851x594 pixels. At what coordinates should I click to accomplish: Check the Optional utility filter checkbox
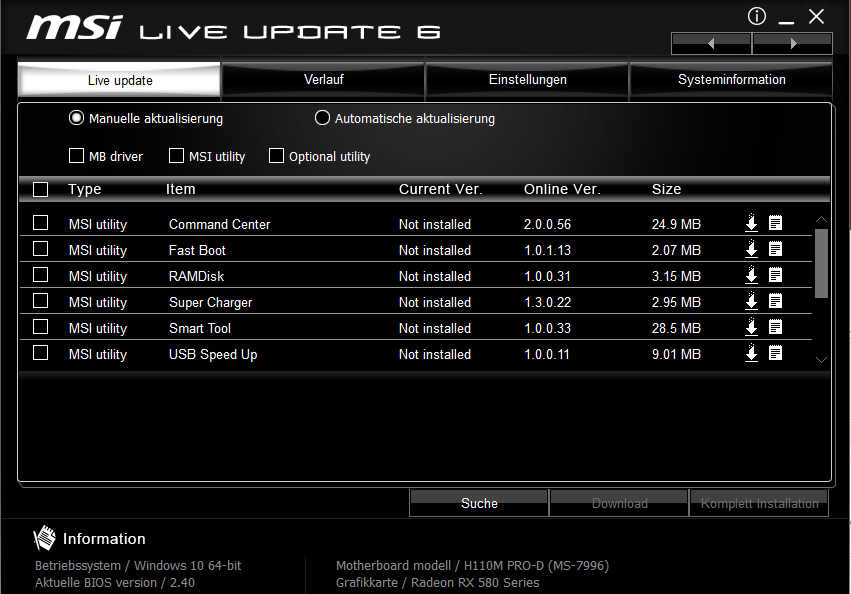(x=276, y=156)
